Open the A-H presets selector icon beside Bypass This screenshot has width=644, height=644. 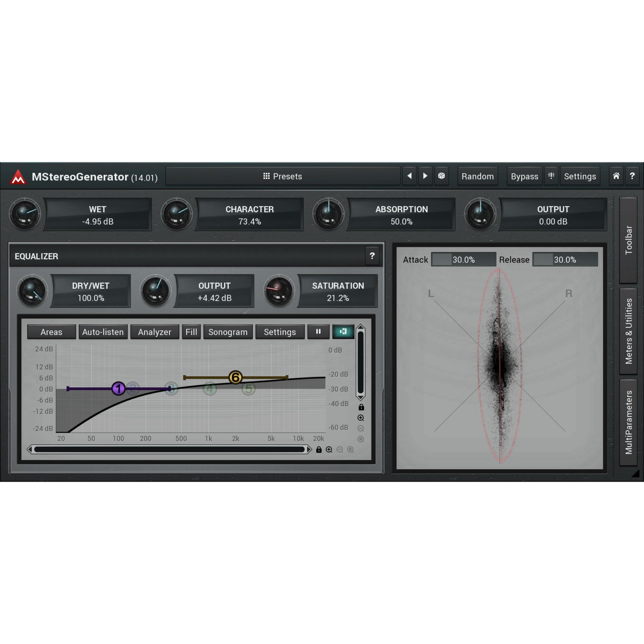coord(551,176)
